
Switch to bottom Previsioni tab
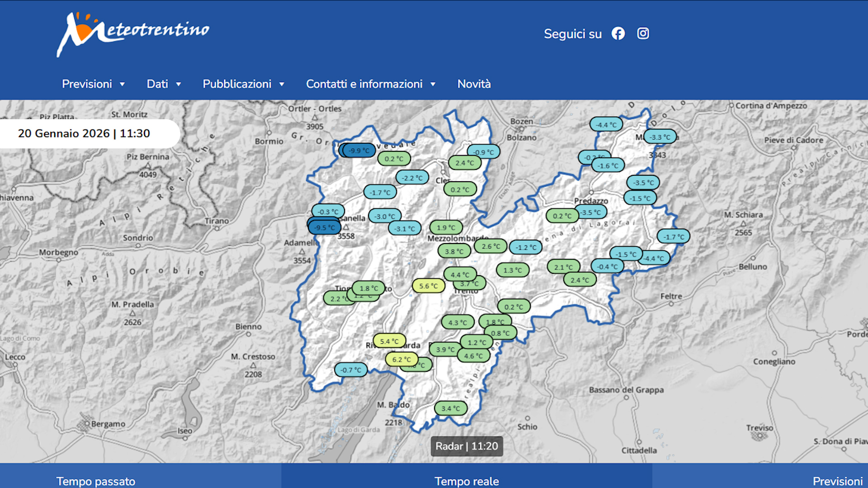pos(837,481)
